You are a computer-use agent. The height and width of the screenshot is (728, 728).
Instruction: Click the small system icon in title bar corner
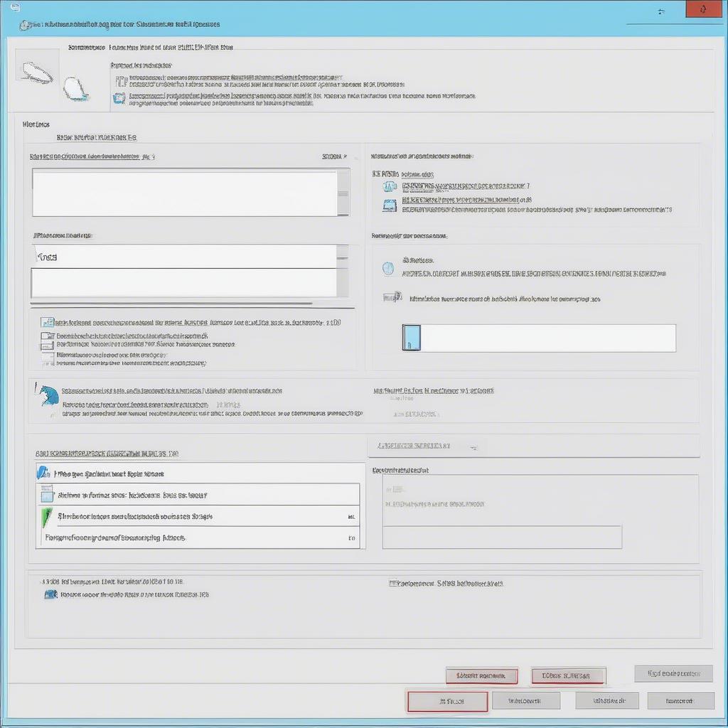(x=15, y=7)
